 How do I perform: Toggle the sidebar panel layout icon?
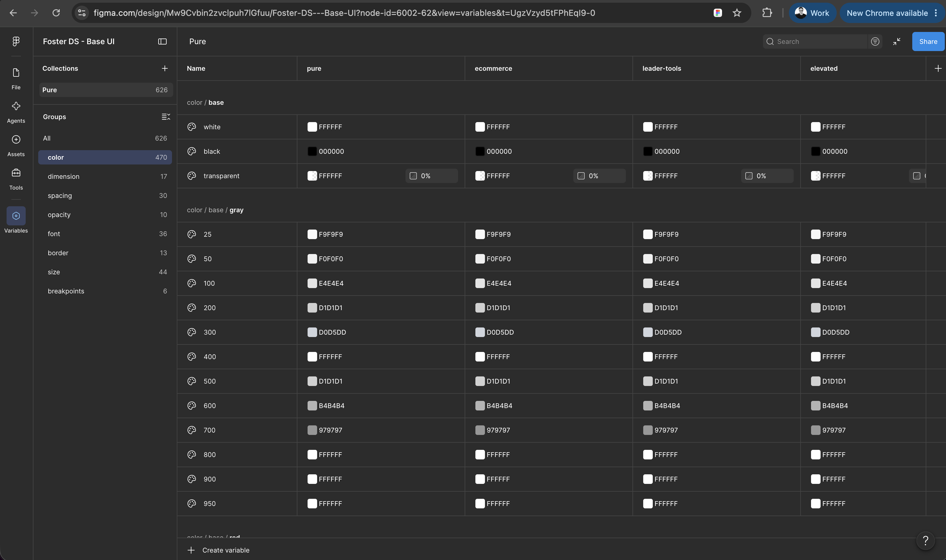[x=162, y=41]
